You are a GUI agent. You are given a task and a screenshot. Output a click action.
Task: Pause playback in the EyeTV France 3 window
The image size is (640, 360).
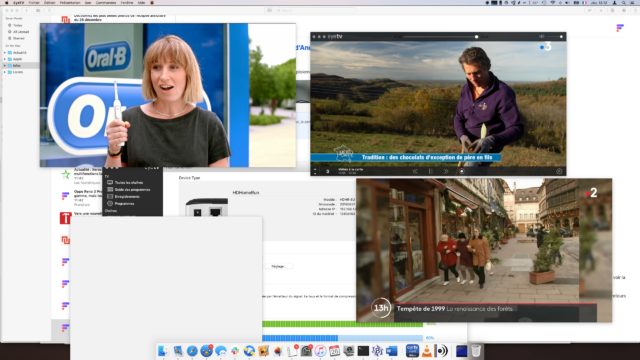pyautogui.click(x=430, y=171)
